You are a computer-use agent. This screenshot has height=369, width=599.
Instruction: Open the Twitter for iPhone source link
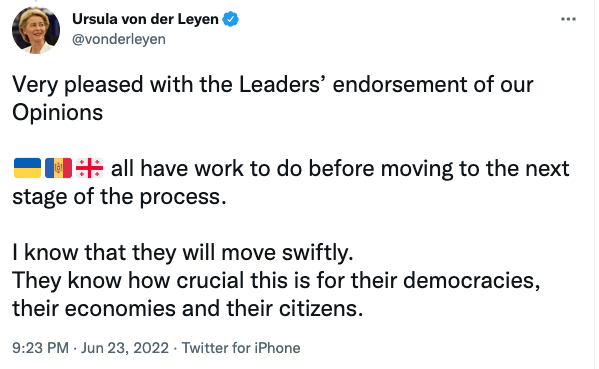[x=241, y=348]
